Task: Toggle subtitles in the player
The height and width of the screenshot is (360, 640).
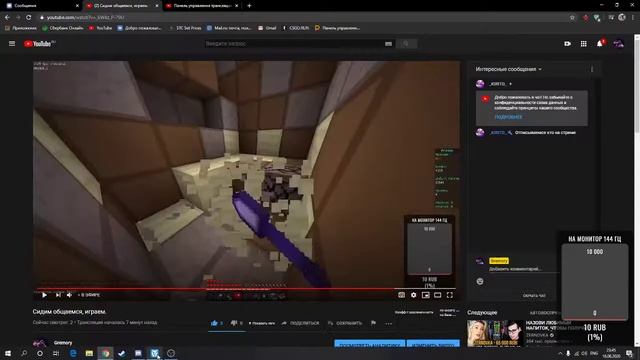Action: [x=402, y=295]
